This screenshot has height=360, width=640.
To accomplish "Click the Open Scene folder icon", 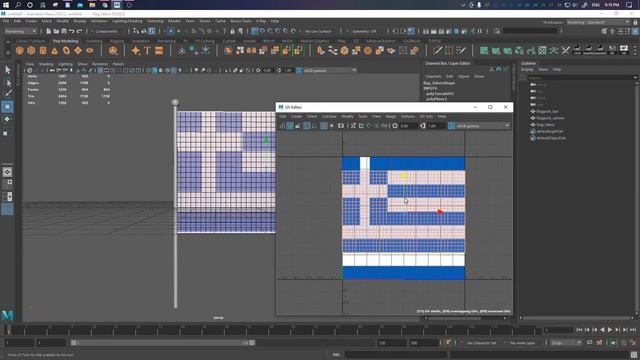I will (x=56, y=31).
